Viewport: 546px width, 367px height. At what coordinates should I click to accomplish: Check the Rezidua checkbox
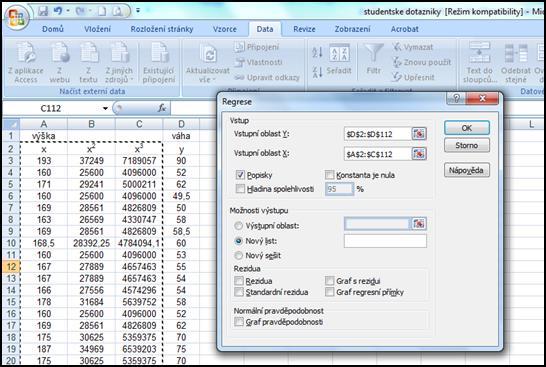point(239,281)
